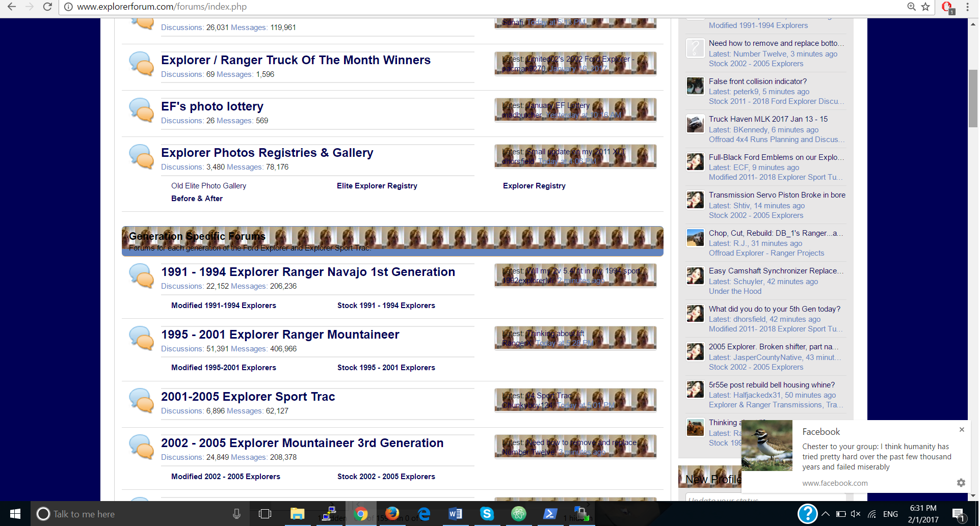Open the clock showing 6:31 PM 2/1/2017
The width and height of the screenshot is (980, 526).
click(923, 514)
